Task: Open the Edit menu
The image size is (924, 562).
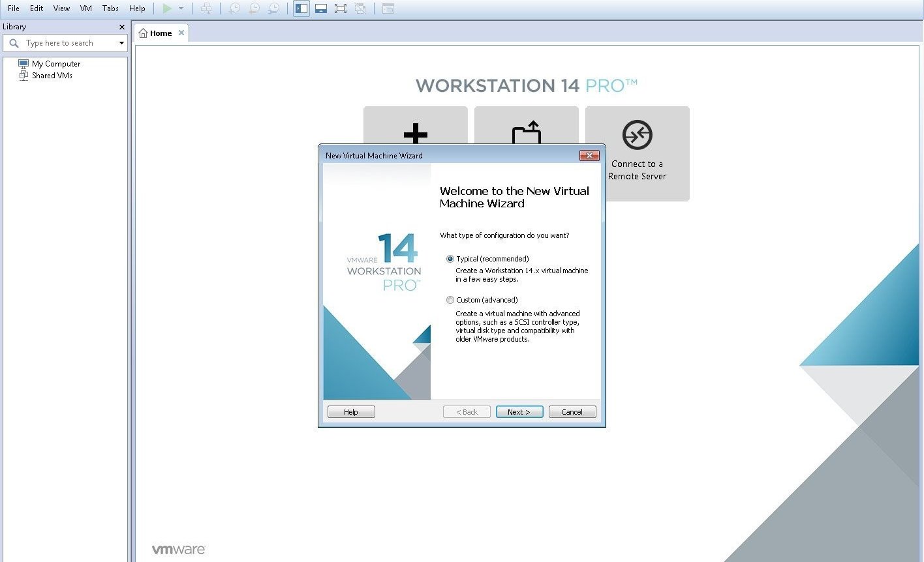Action: point(37,8)
